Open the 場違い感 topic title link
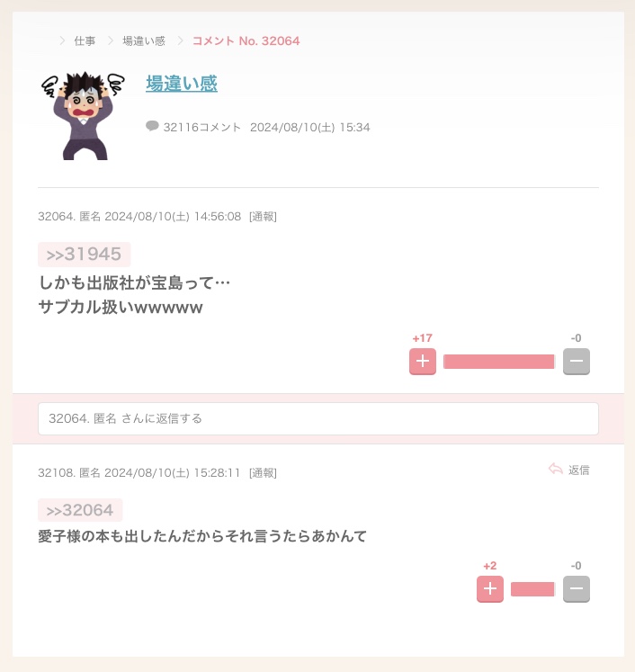The width and height of the screenshot is (635, 672). 182,83
